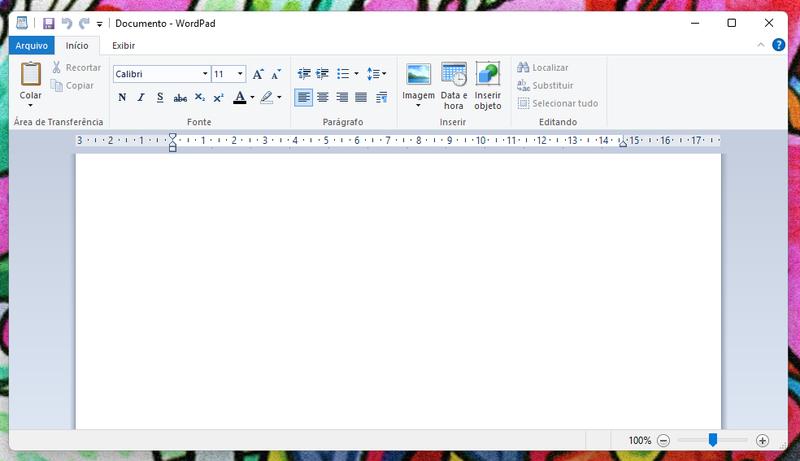Screen dimensions: 800x461
Task: Apply the font color (A) button
Action: pos(240,97)
